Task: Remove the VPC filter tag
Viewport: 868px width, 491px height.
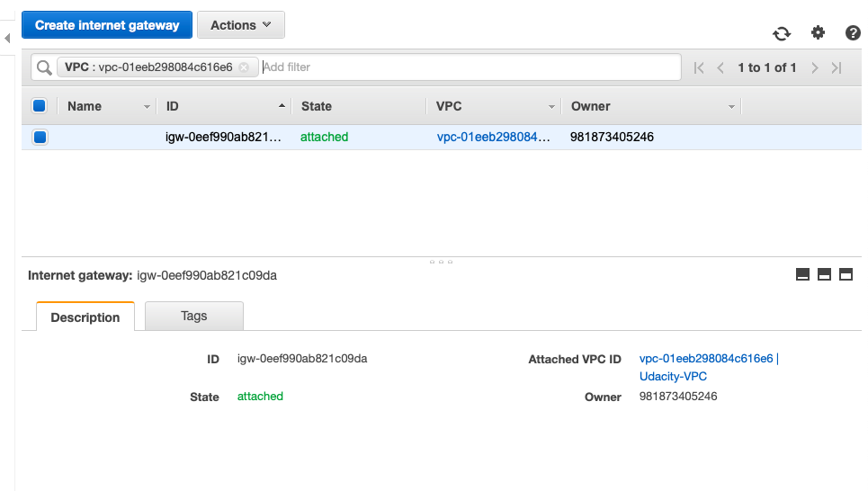Action: pos(244,67)
